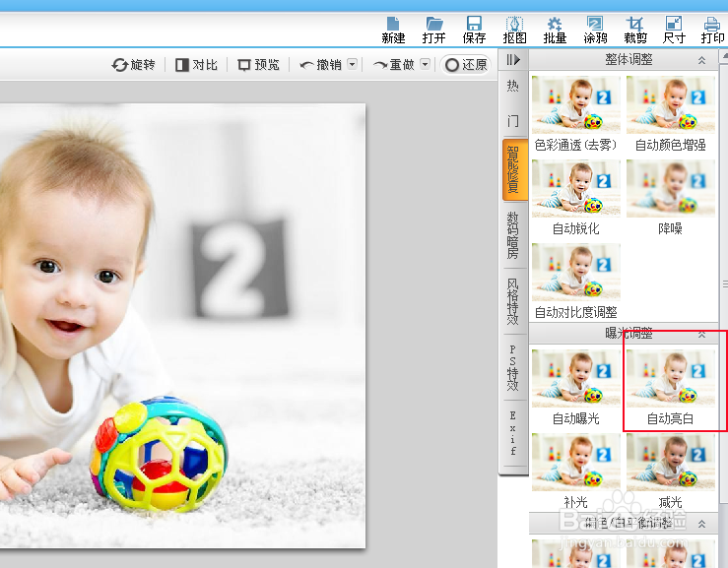Open a file with 打开 icon
The width and height of the screenshot is (728, 568).
click(433, 30)
